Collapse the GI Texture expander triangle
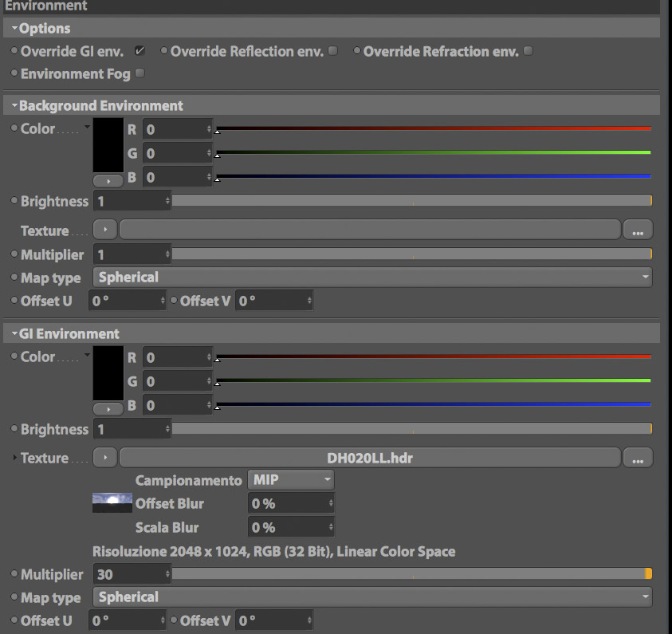 15,458
